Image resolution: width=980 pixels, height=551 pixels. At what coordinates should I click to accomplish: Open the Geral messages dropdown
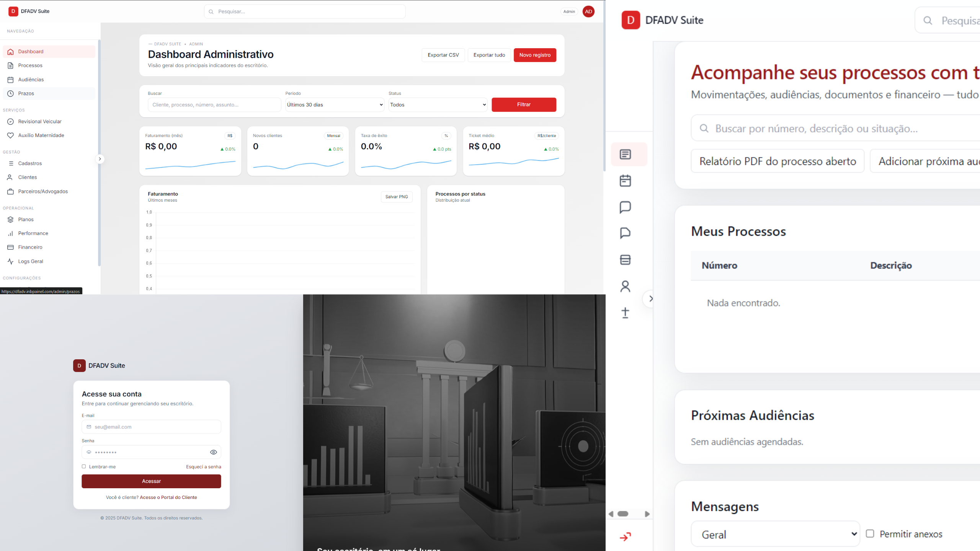click(x=775, y=534)
